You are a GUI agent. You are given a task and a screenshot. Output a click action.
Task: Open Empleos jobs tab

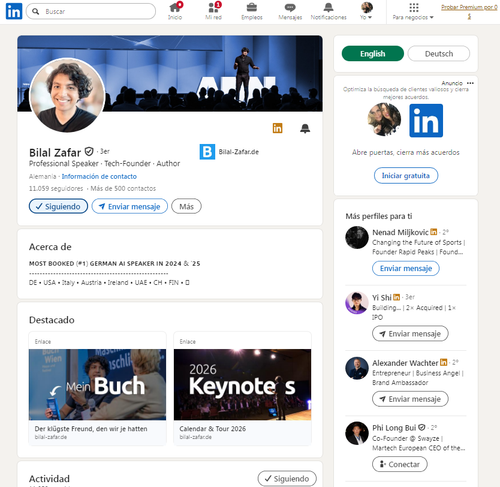click(x=252, y=11)
